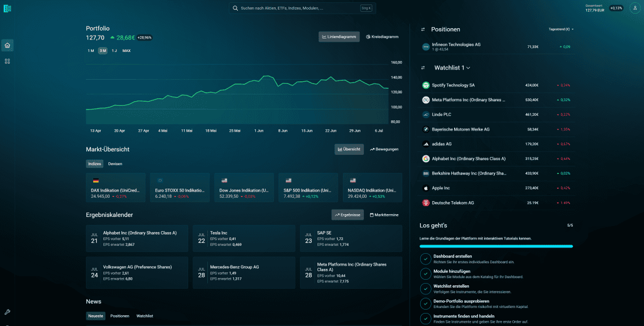Click the search magnifier icon
Screen dimensions: 644x326
236,8
